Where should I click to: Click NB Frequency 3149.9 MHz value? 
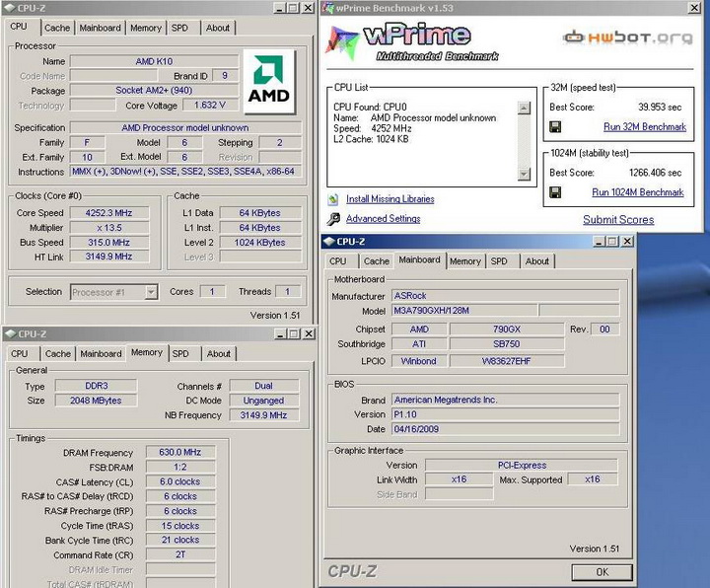(264, 415)
